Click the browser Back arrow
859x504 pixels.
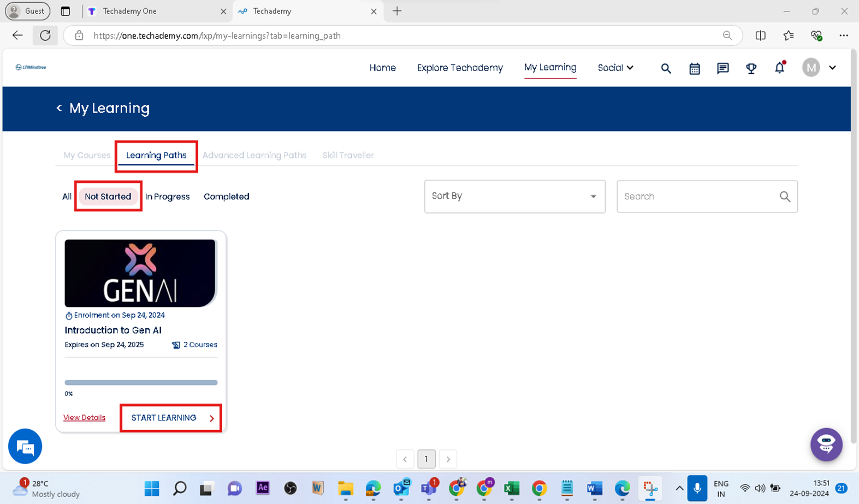pos(17,35)
